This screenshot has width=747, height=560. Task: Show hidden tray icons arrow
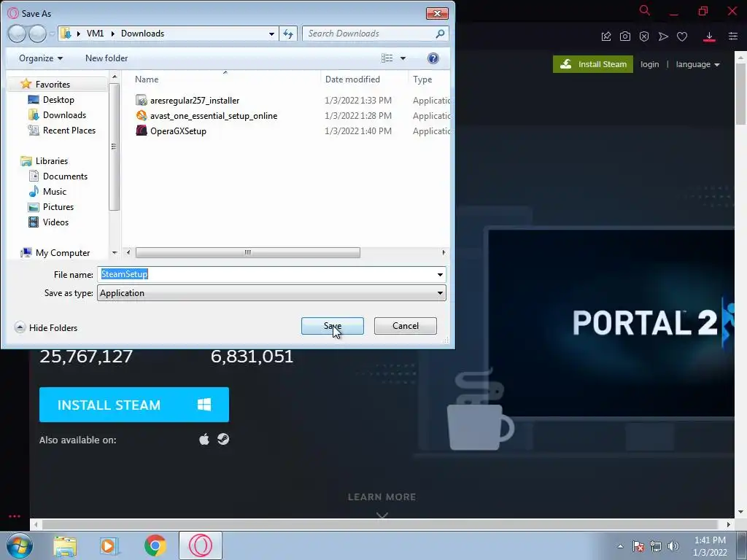click(620, 546)
